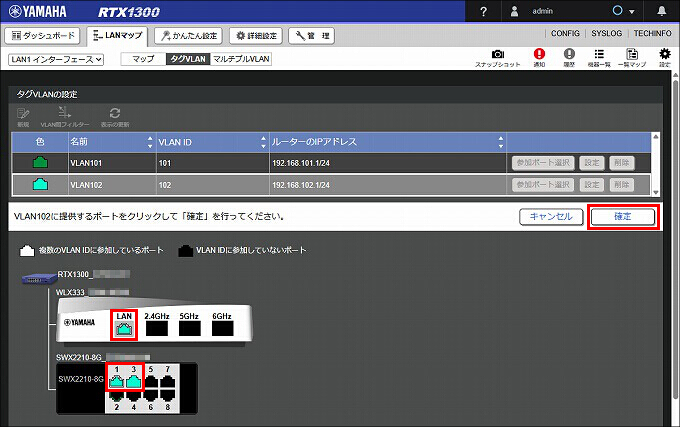The image size is (680, 427).
Task: Open the help question mark icon
Action: pyautogui.click(x=483, y=11)
